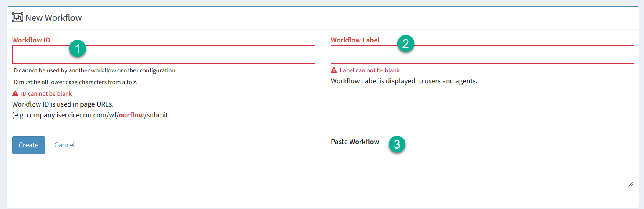Click the 'ID must be all lower case' hint
This screenshot has width=644, height=209.
coord(75,82)
